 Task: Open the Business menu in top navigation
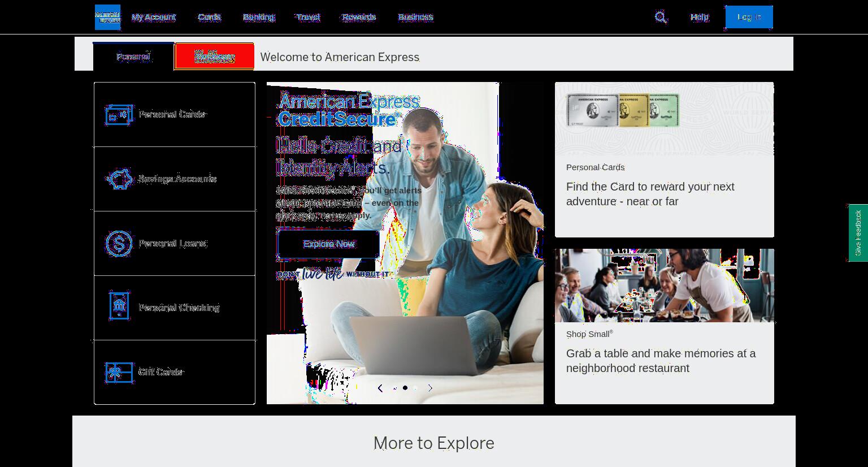click(x=415, y=17)
